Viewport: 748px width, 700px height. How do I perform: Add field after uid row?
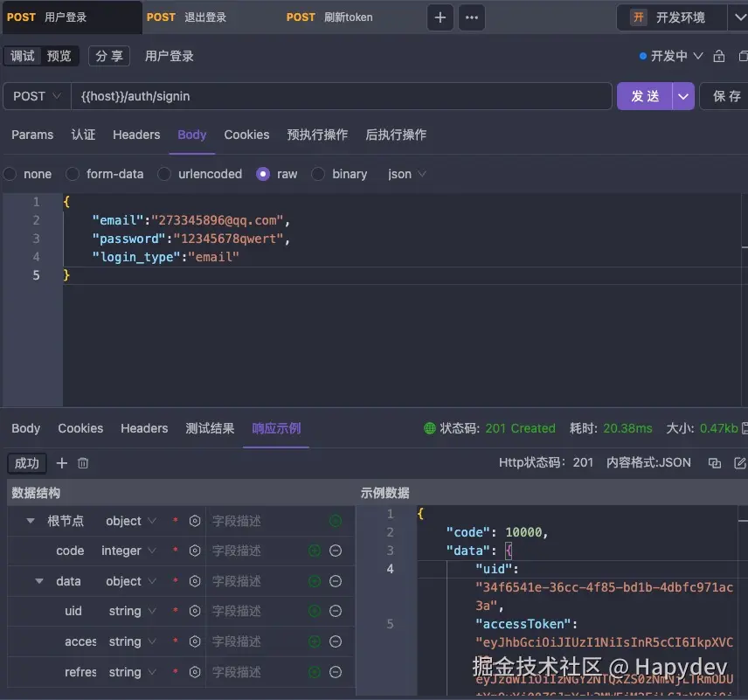(x=315, y=611)
